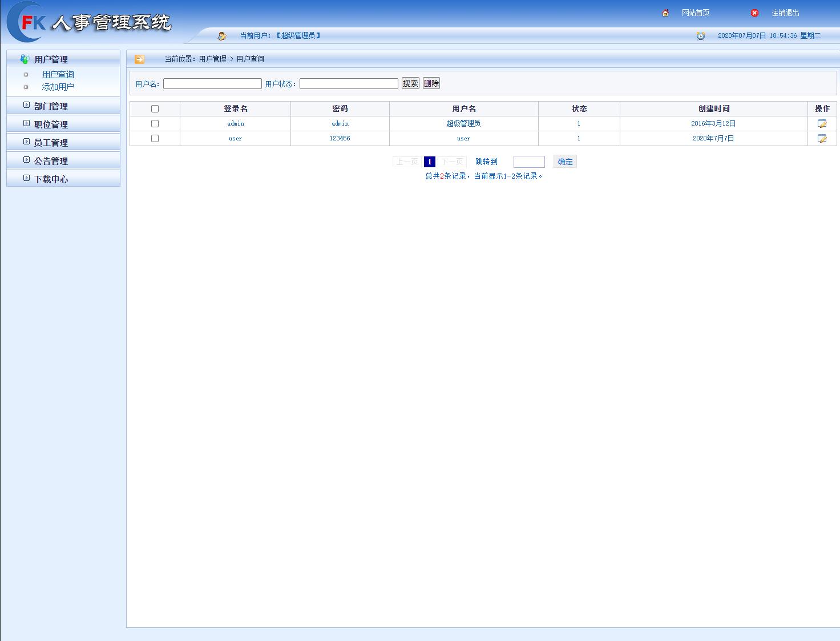Click the people icon beside 用户管理
840x641 pixels.
23,58
